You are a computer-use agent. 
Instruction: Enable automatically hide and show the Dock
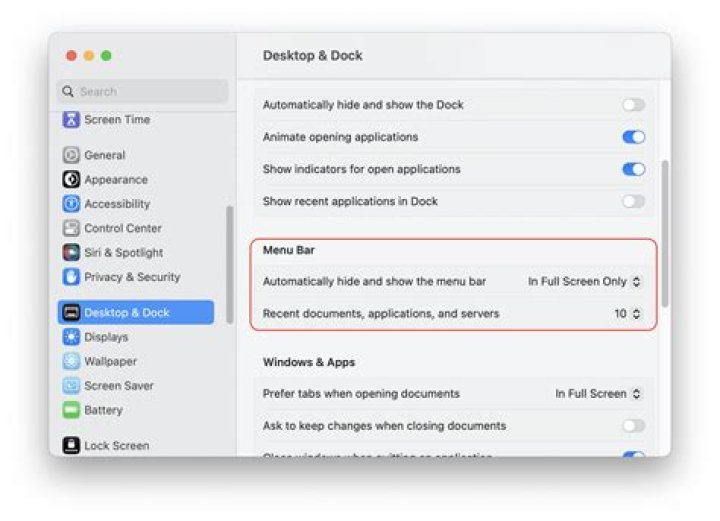click(633, 105)
